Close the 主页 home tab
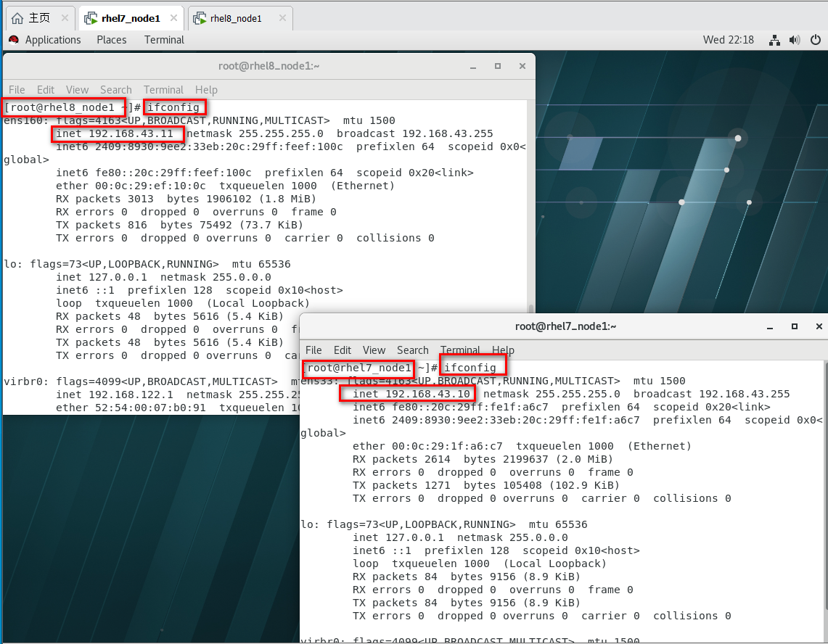This screenshot has height=644, width=828. pyautogui.click(x=65, y=18)
